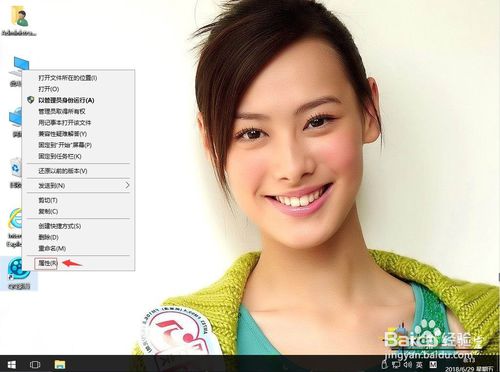This screenshot has width=500, height=372.
Task: Open the volume speaker tray icon
Action: (x=407, y=364)
